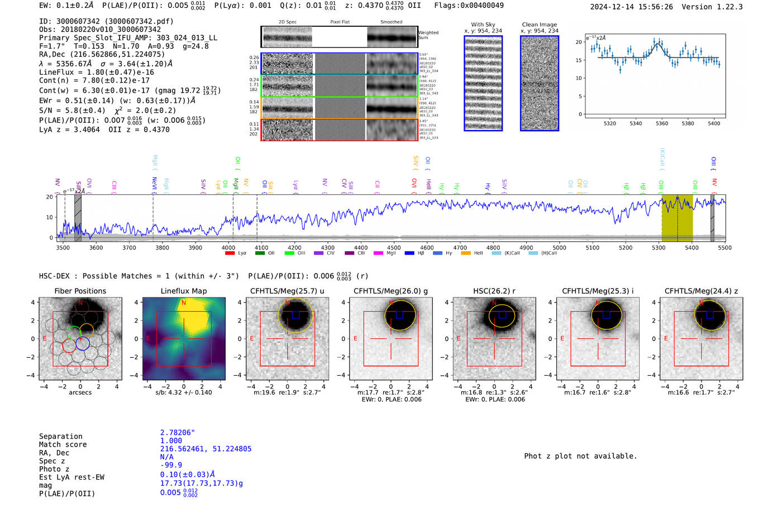Open the Lineflux Map panel

click(184, 338)
